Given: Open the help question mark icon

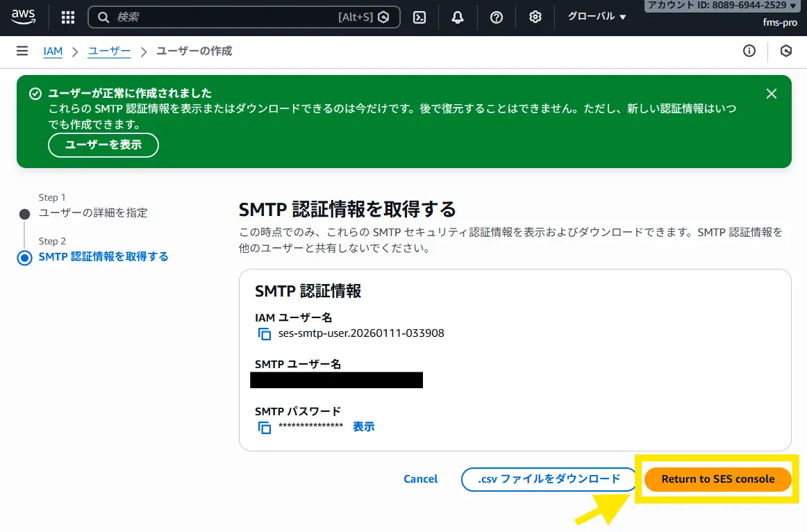Looking at the screenshot, I should coord(496,17).
